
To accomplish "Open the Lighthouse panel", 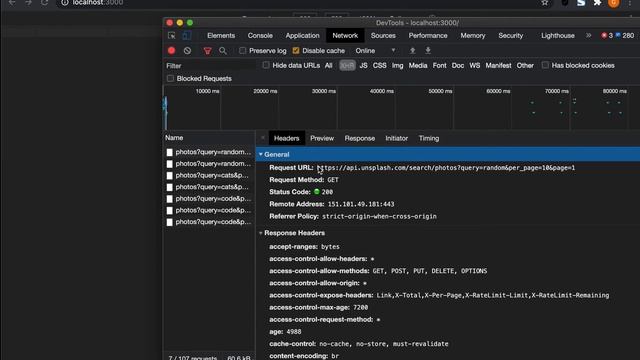I will (x=558, y=36).
